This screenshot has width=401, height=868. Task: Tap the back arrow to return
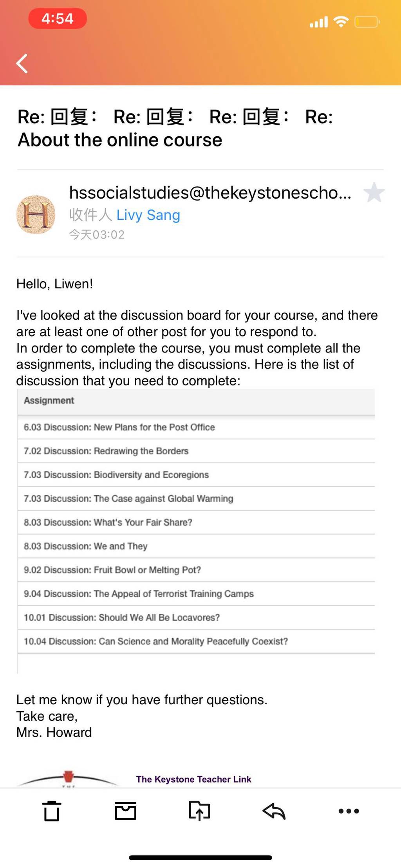tap(22, 63)
